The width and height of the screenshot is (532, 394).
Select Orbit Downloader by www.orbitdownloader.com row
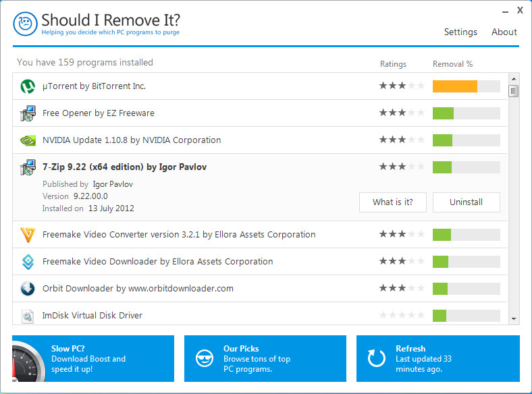260,289
